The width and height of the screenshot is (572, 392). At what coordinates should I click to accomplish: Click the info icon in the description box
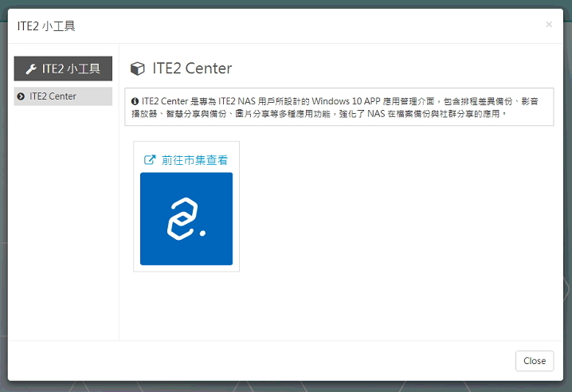(x=135, y=101)
